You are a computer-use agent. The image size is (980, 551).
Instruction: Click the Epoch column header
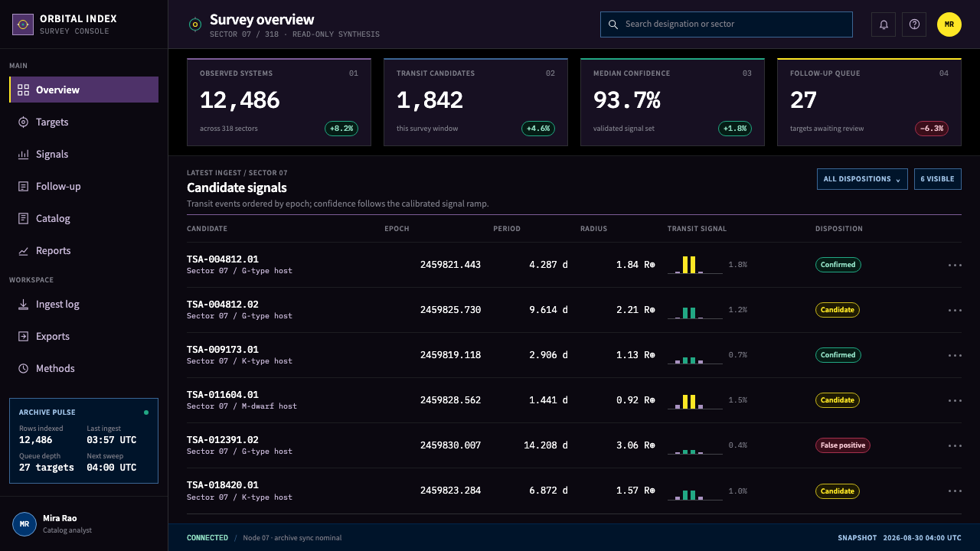point(397,229)
